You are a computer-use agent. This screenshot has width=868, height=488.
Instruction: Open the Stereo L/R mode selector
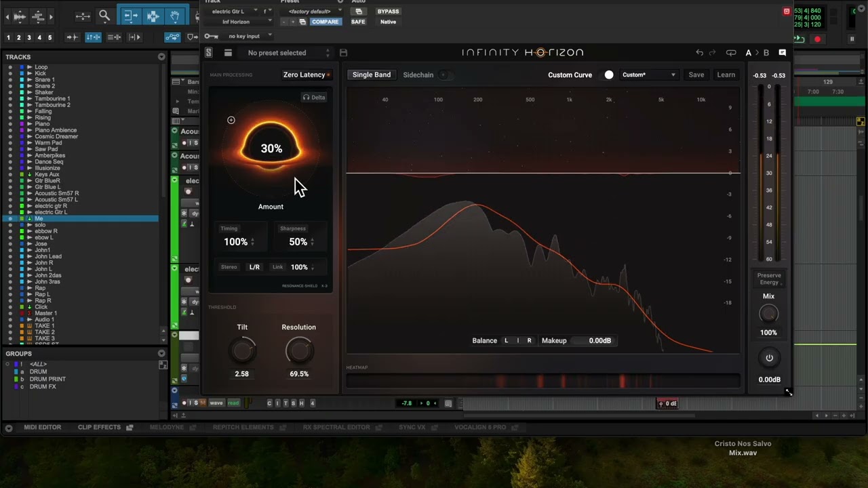pyautogui.click(x=254, y=267)
